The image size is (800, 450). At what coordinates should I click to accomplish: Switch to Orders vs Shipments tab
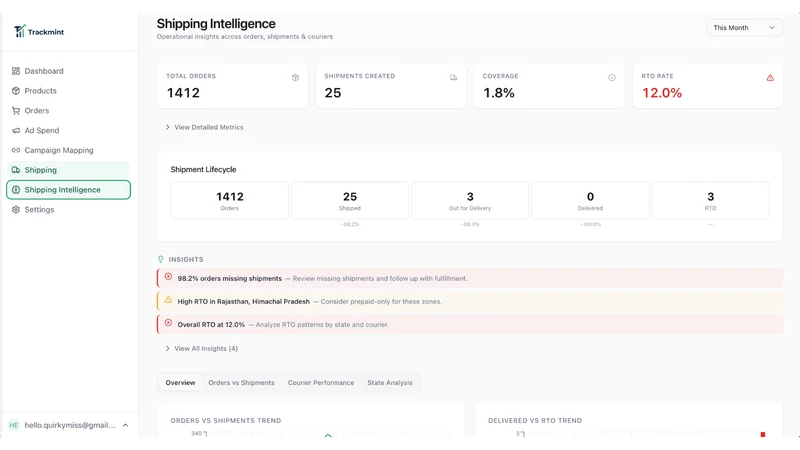241,383
